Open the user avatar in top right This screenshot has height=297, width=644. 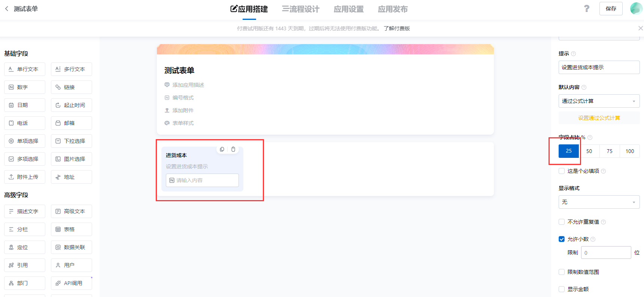click(x=636, y=9)
